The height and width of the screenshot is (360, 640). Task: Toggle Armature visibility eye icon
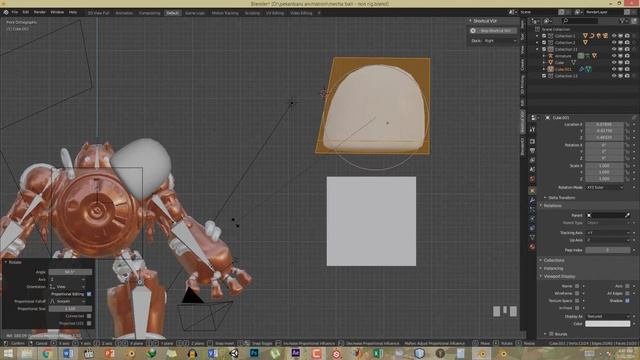click(614, 56)
